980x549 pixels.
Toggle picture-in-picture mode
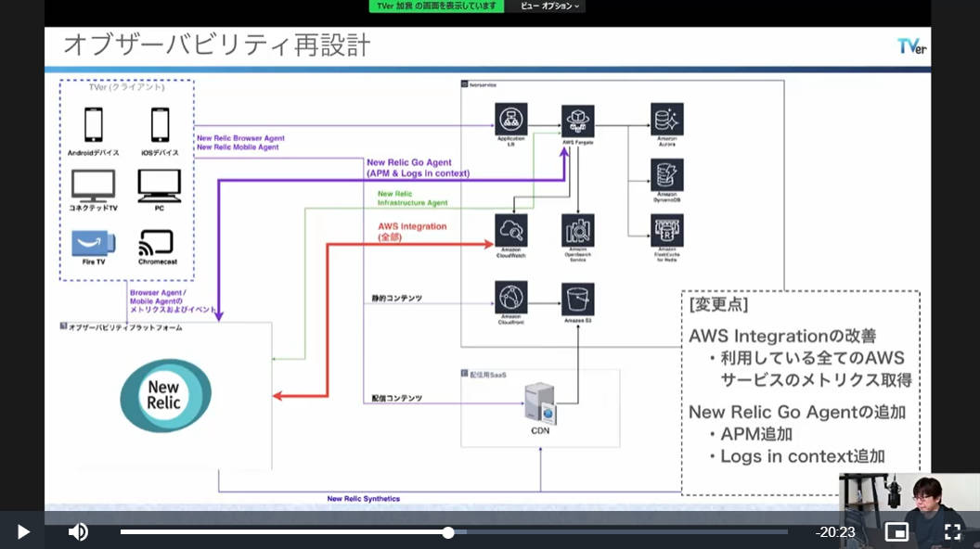[x=896, y=531]
